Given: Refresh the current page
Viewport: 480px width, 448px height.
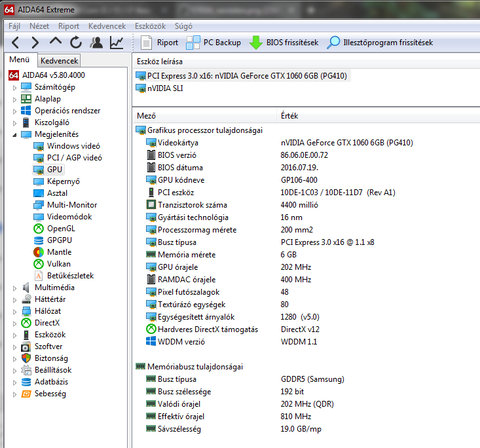Looking at the screenshot, I should (76, 42).
